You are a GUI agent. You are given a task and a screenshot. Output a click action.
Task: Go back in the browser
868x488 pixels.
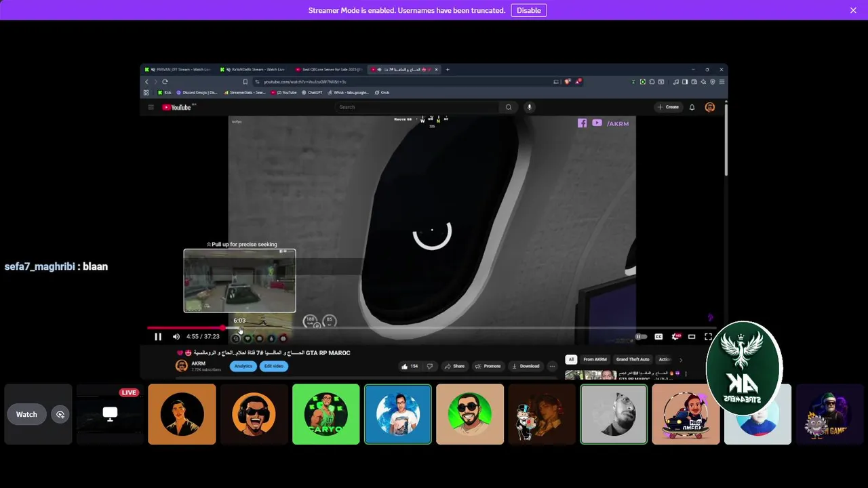[146, 81]
